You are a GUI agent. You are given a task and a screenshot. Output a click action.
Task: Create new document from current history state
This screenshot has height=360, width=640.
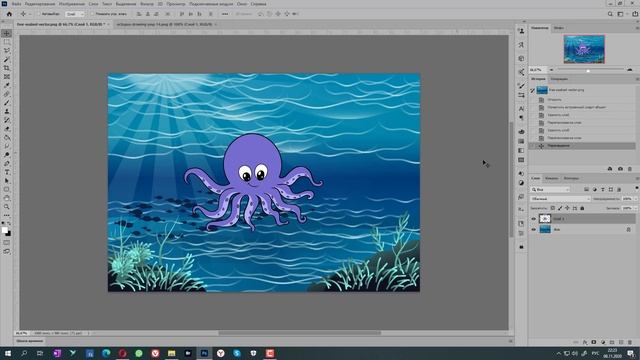click(x=610, y=169)
